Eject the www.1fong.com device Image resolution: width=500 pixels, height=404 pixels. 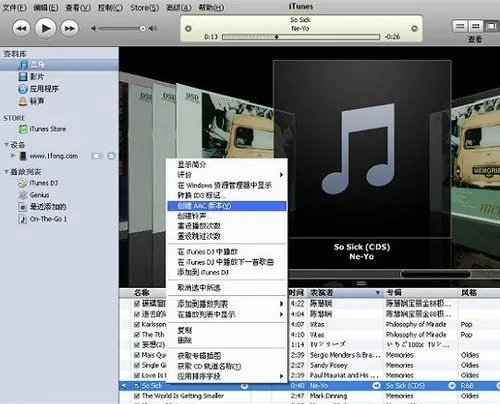111,156
